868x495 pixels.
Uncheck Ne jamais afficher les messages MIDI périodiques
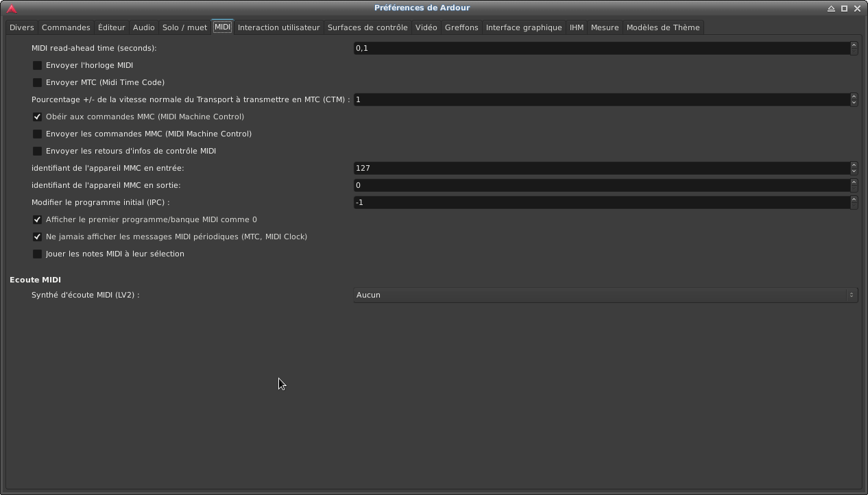pyautogui.click(x=38, y=237)
